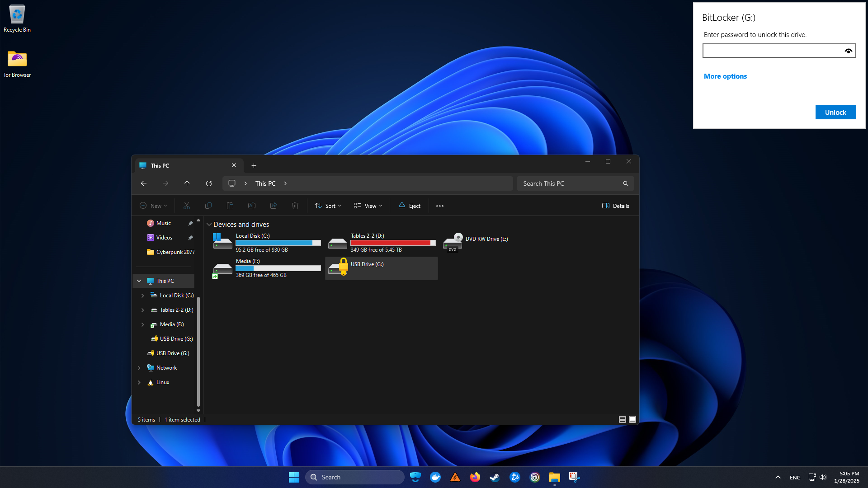This screenshot has width=868, height=488.
Task: Click the taskbar Search box
Action: coord(355,477)
